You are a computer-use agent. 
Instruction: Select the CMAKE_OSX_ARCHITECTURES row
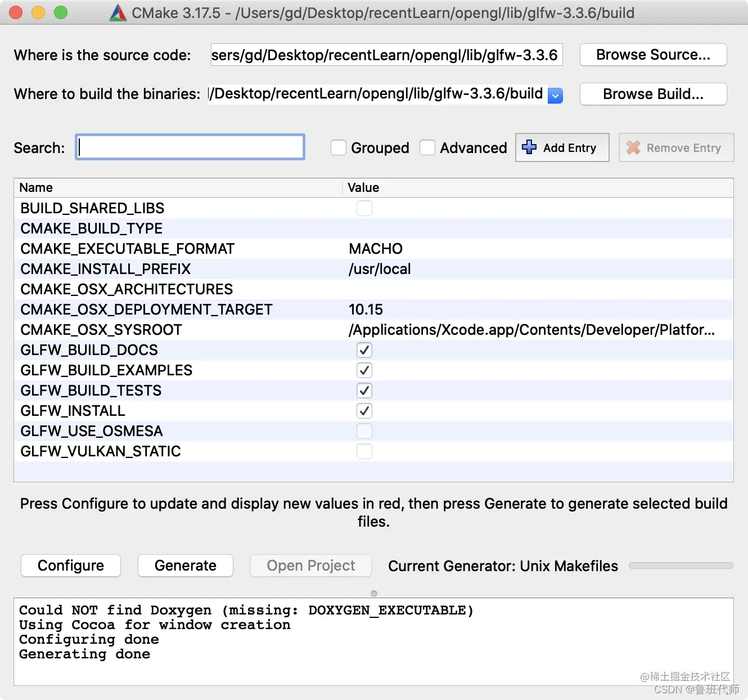[373, 289]
